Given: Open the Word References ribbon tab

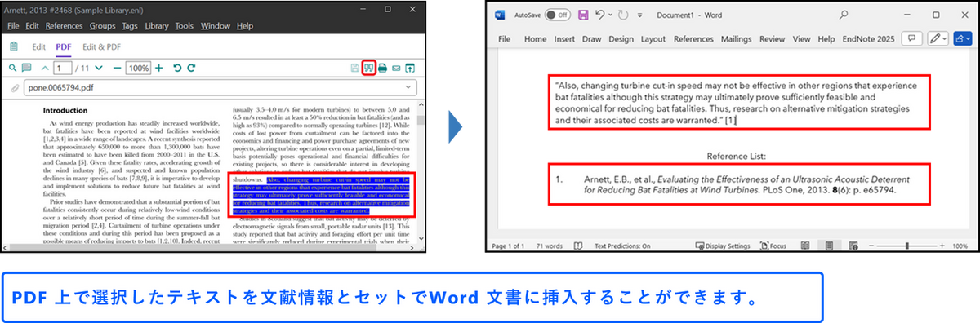Looking at the screenshot, I should (693, 38).
